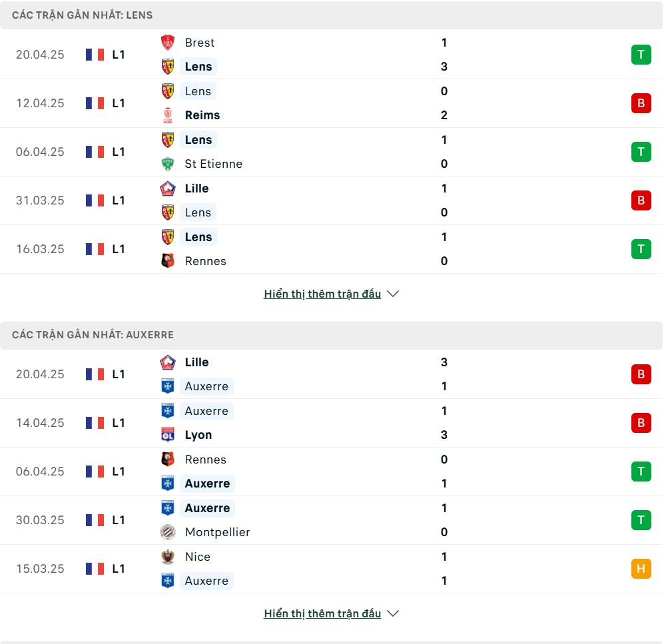The image size is (664, 644).
Task: Click the St Etienne green crest icon
Action: click(168, 164)
